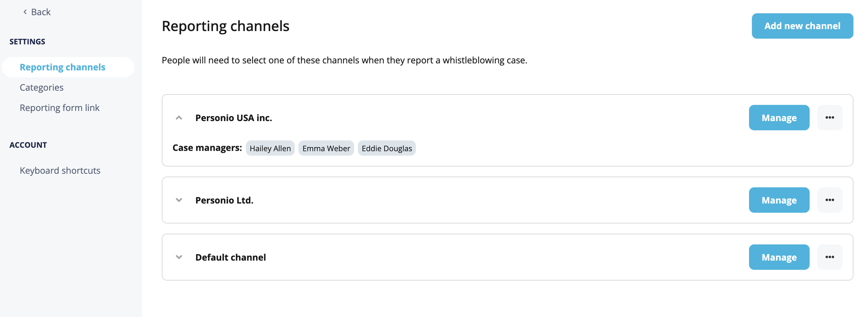Viewport: 868px width, 317px height.
Task: Manage the Personio Ltd. channel
Action: 779,200
